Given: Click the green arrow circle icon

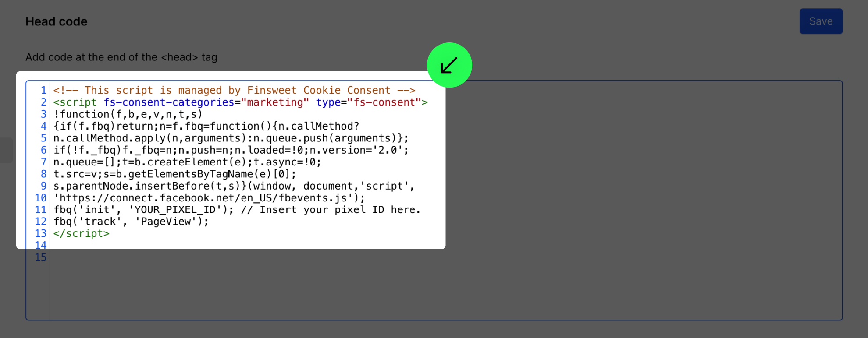Looking at the screenshot, I should (449, 65).
